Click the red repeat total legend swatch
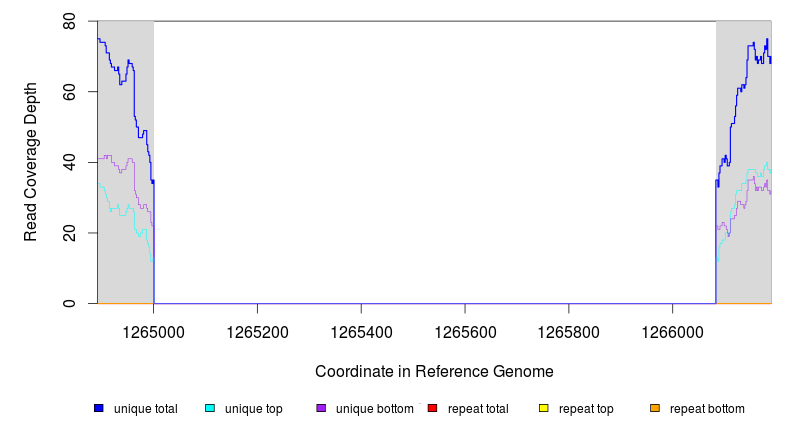 click(x=432, y=409)
